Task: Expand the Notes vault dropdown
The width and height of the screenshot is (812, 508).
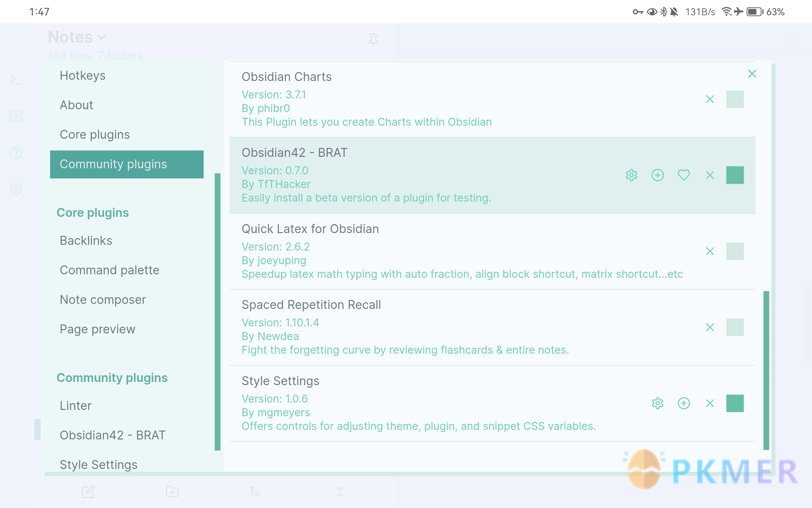Action: point(77,37)
